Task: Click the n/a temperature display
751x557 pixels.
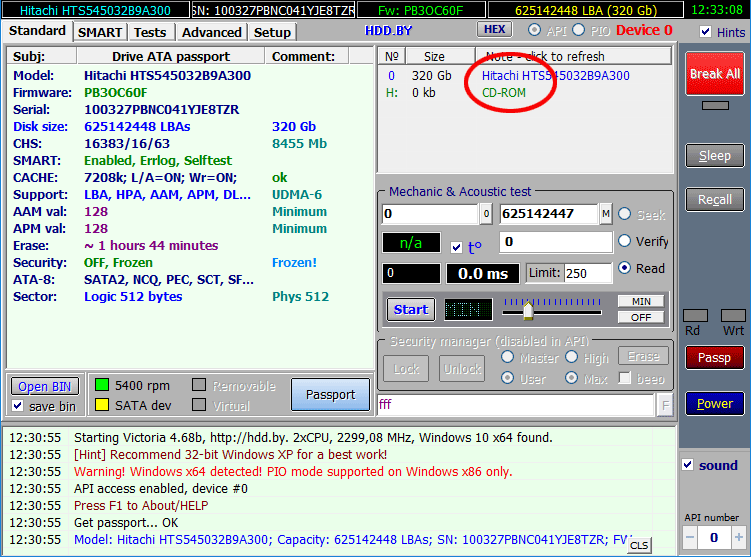Action: pyautogui.click(x=411, y=243)
